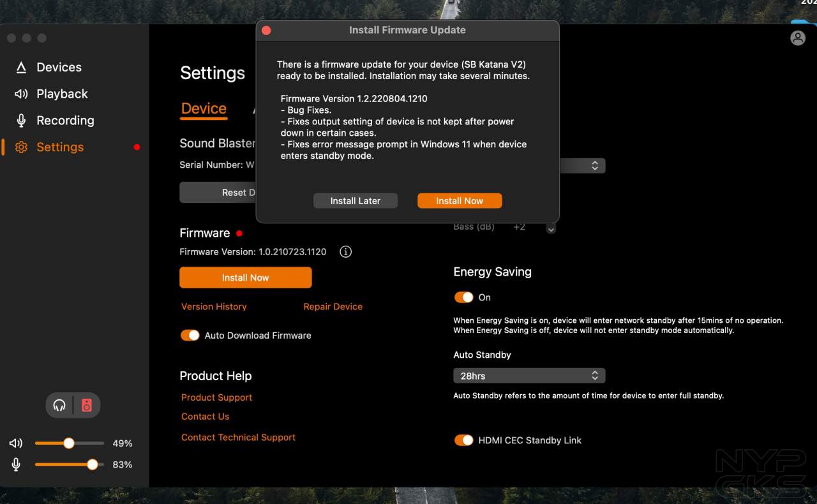The image size is (817, 504).
Task: Click Install Now under Firmware section
Action: tap(246, 278)
